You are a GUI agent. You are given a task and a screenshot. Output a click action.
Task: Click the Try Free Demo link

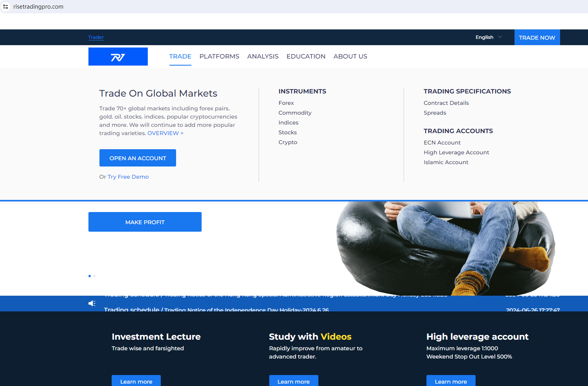coord(128,177)
